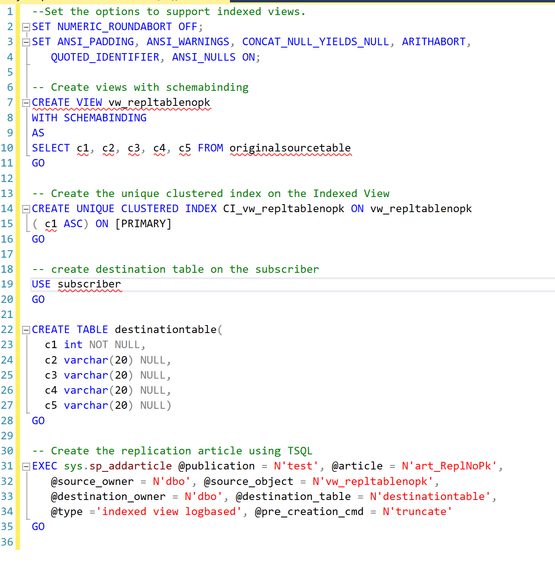Click comment about options for indexed views
This screenshot has height=565, width=555.
pos(169,12)
